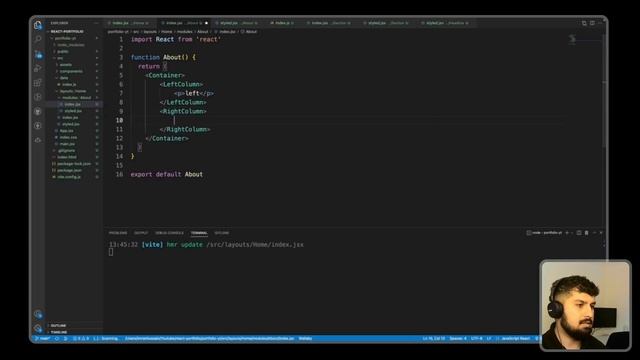
Task: Open the Explorer panel's ellipsis menu
Action: [x=96, y=23]
